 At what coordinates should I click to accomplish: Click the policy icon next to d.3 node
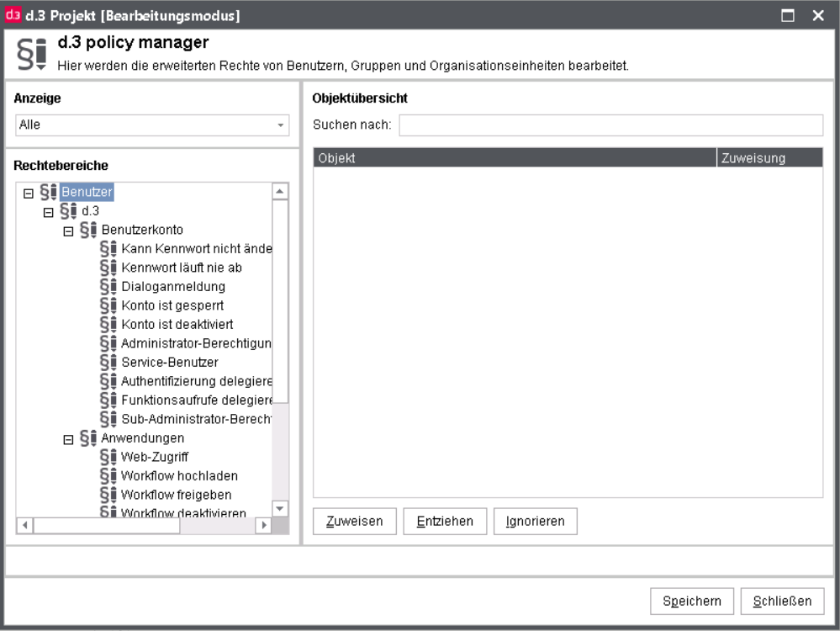click(x=68, y=210)
